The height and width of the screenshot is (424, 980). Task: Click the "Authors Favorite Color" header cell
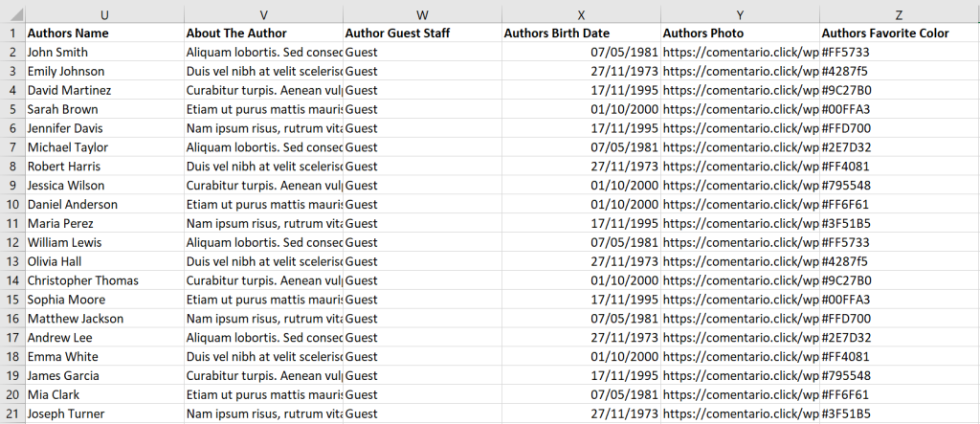tap(899, 33)
